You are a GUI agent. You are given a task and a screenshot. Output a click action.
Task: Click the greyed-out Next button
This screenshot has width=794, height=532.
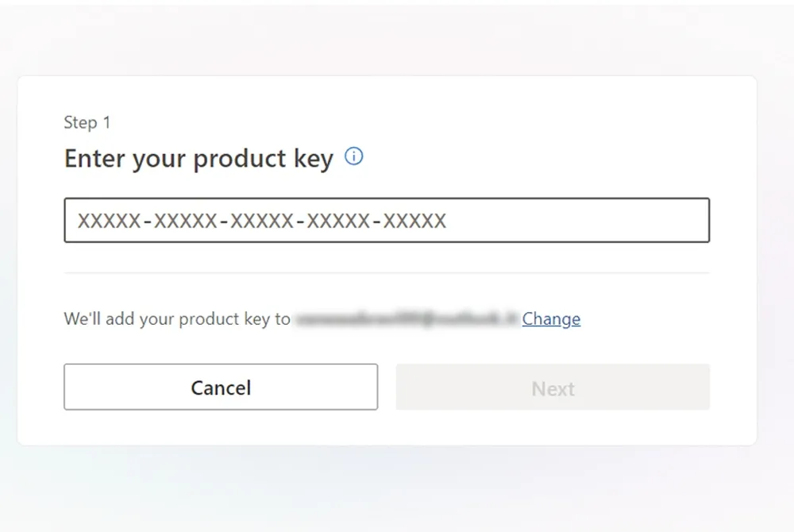[553, 387]
